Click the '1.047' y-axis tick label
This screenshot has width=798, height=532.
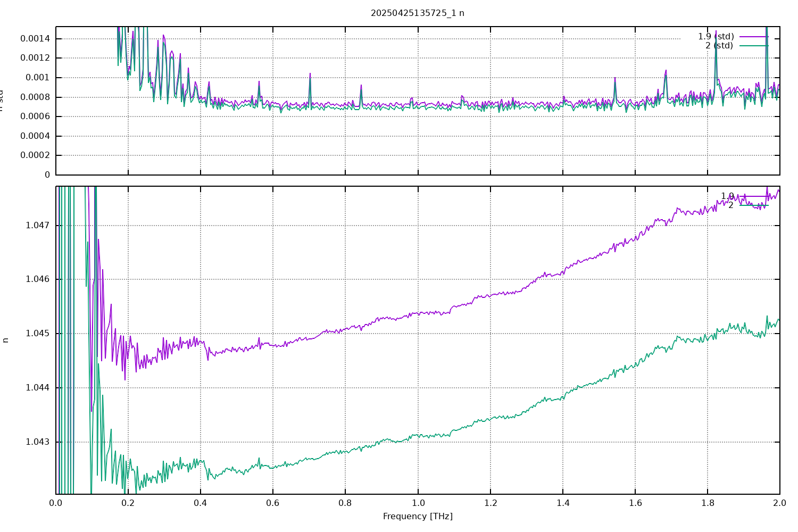click(37, 226)
